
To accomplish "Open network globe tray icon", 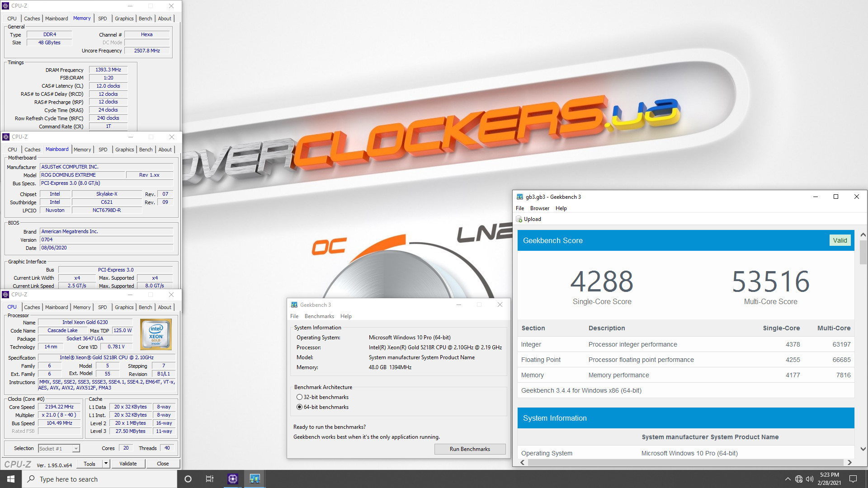I will coord(799,479).
